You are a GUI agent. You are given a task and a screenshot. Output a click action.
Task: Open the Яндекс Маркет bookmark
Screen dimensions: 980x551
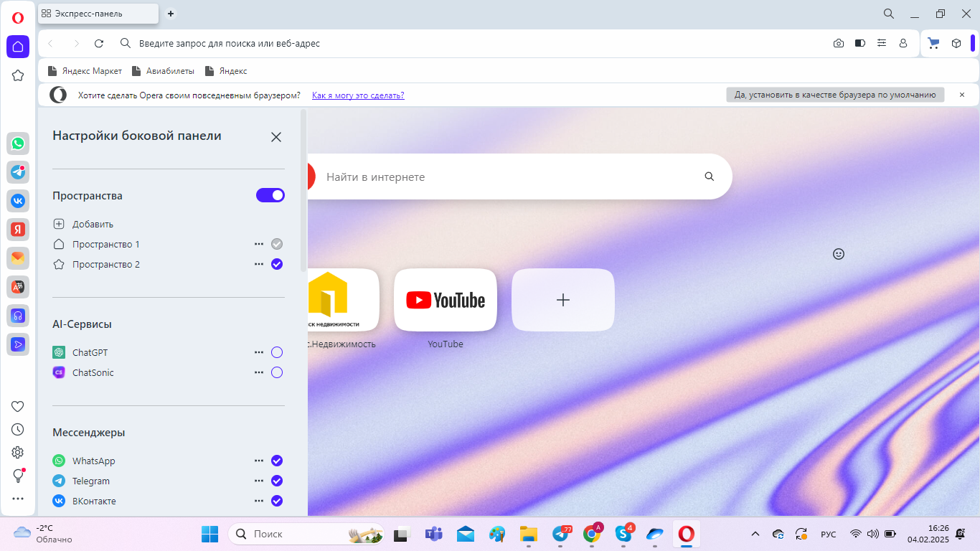[x=85, y=71]
